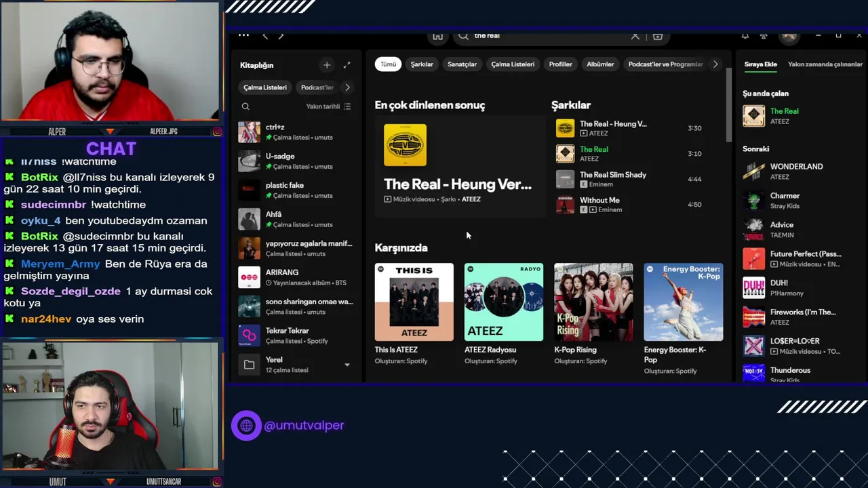
Task: Open the ATEEZ Radyosu card
Action: click(x=503, y=315)
